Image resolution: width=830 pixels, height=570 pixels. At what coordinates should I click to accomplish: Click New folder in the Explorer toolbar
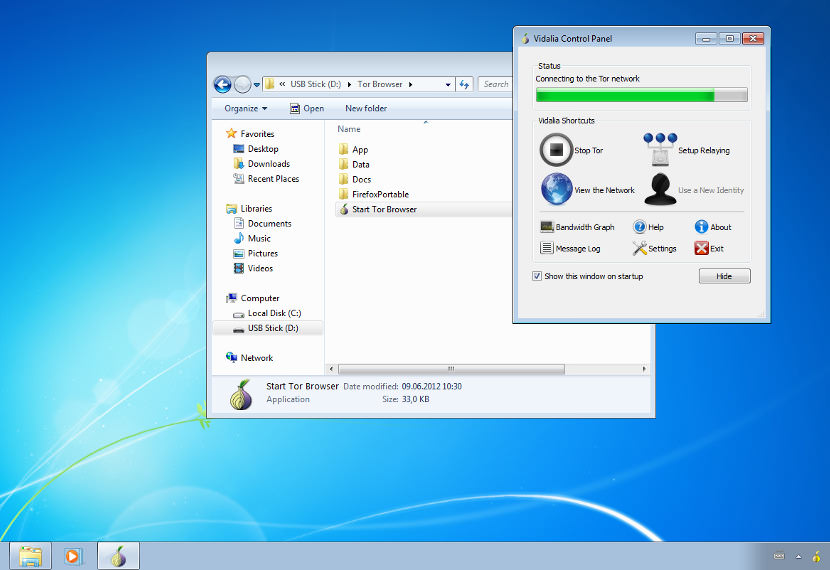366,108
